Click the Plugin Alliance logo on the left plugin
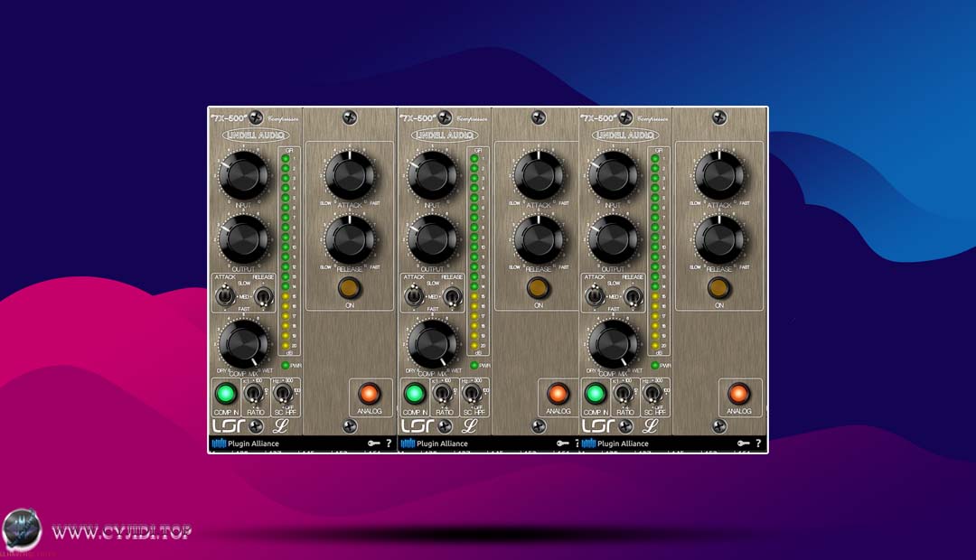This screenshot has height=560, width=976. click(x=245, y=443)
